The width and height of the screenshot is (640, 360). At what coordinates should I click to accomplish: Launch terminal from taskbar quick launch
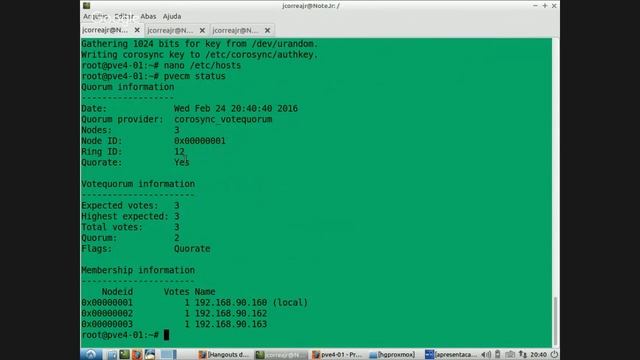pyautogui.click(x=124, y=354)
